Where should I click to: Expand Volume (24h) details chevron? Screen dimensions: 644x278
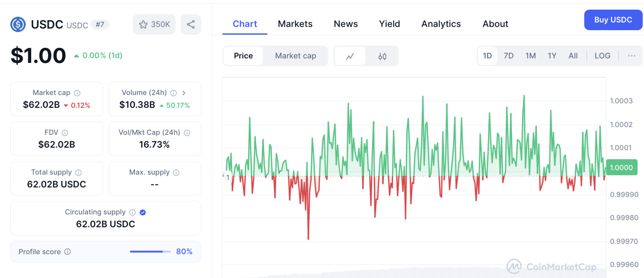tap(184, 93)
